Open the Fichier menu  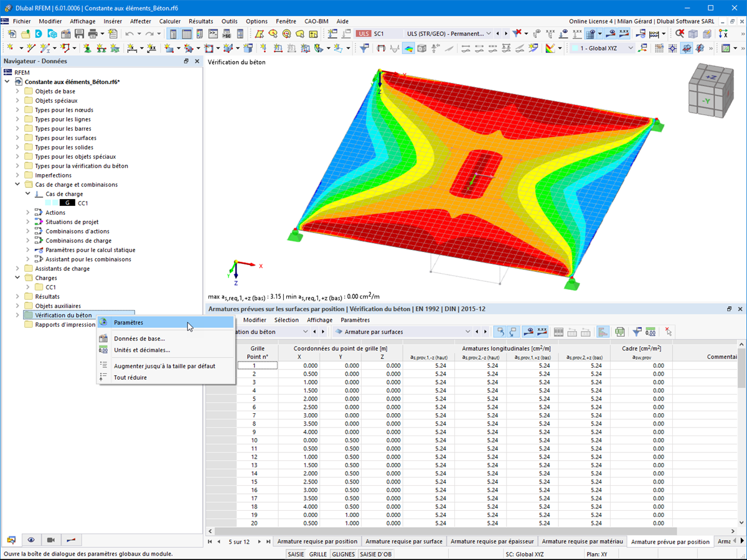22,21
